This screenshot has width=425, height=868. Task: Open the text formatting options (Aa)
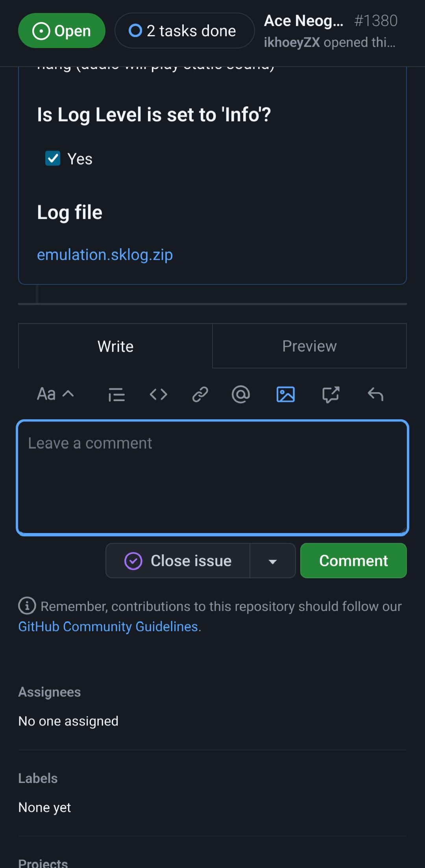point(46,394)
